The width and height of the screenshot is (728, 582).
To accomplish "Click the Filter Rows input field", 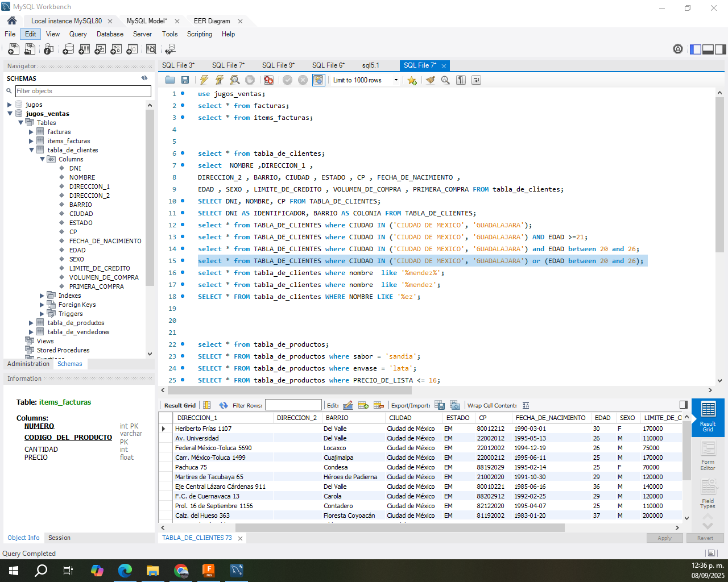I will (293, 405).
